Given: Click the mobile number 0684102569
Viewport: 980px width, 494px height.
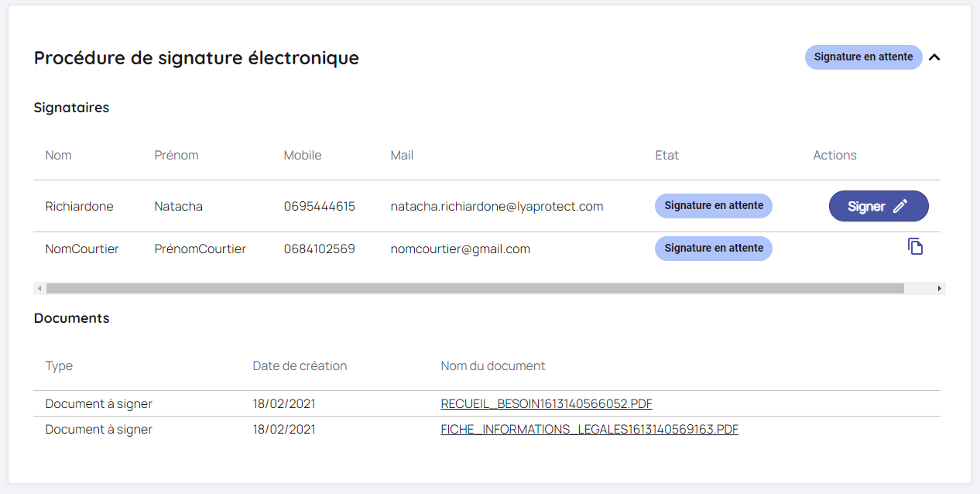Looking at the screenshot, I should [x=319, y=249].
